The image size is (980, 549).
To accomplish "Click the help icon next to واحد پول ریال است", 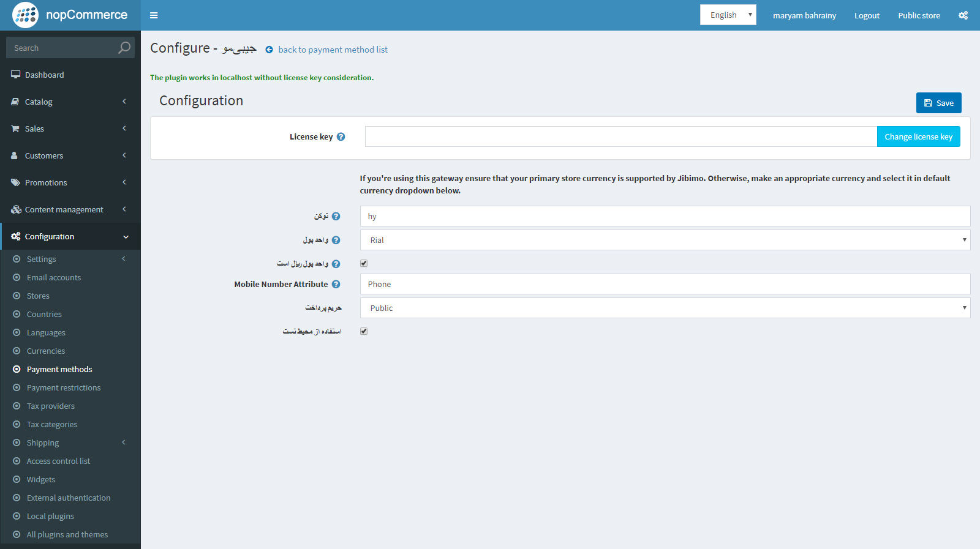I will click(336, 264).
